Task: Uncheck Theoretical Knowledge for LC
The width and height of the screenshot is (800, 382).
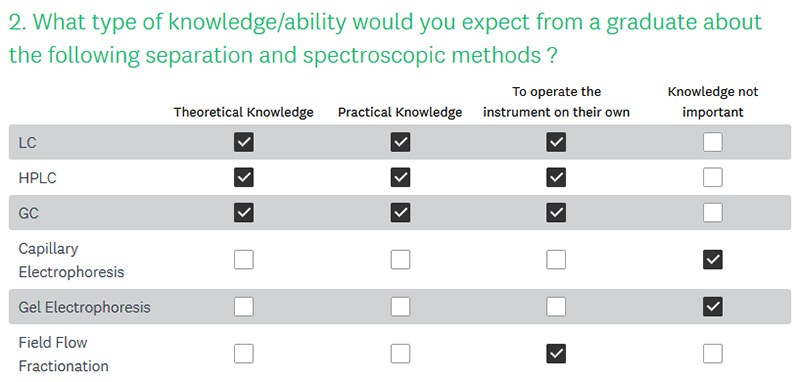Action: point(244,143)
